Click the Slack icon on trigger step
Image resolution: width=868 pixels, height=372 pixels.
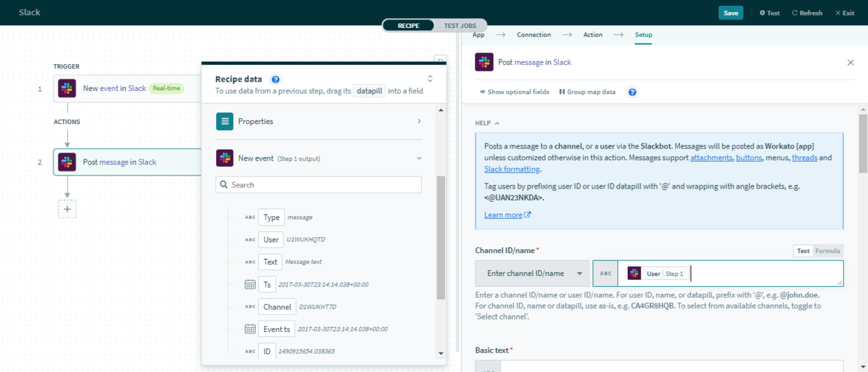(x=68, y=89)
